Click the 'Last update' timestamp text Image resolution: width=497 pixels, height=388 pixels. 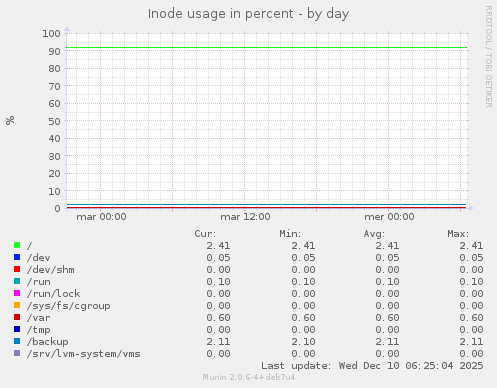372,366
